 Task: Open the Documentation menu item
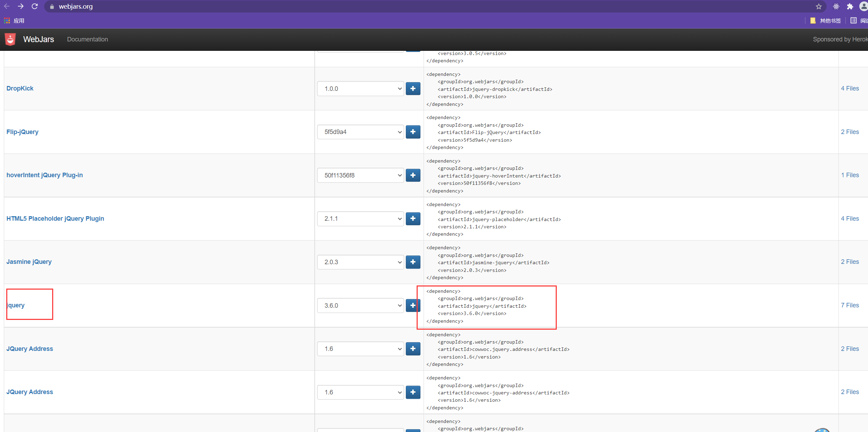(87, 39)
